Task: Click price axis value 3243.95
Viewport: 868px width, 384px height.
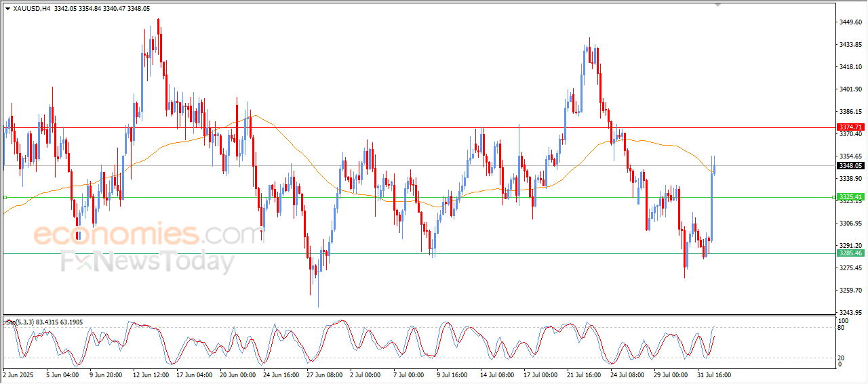Action: click(850, 313)
